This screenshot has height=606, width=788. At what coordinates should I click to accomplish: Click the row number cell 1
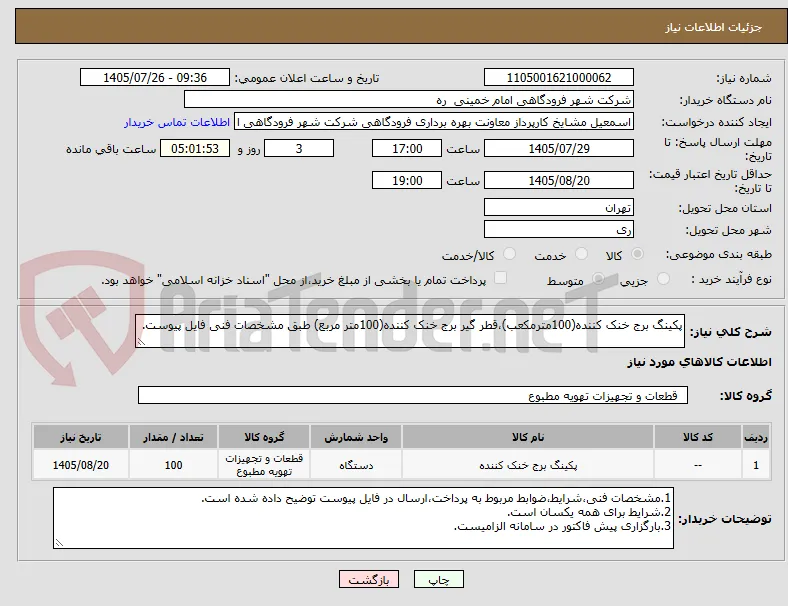[x=755, y=465]
